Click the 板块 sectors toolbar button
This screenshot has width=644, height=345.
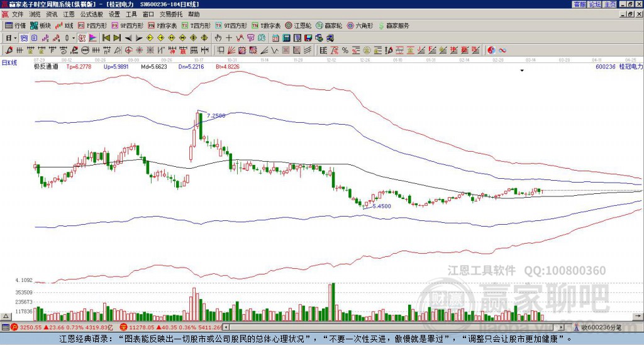(40, 25)
